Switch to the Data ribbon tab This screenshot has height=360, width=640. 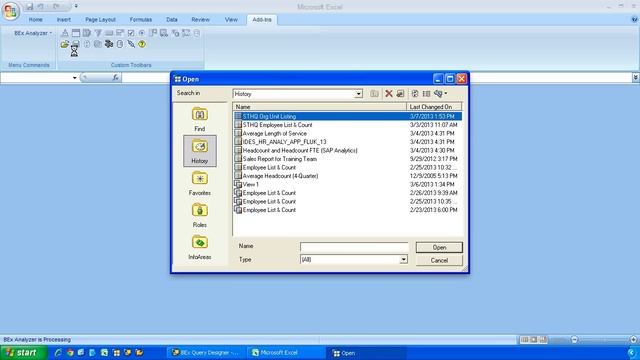tap(172, 20)
